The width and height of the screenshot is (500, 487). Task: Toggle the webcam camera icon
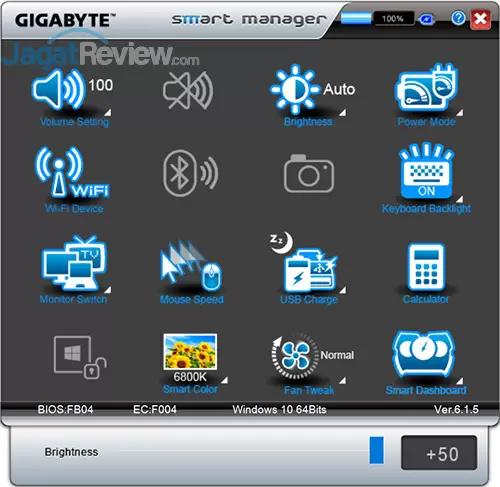309,174
